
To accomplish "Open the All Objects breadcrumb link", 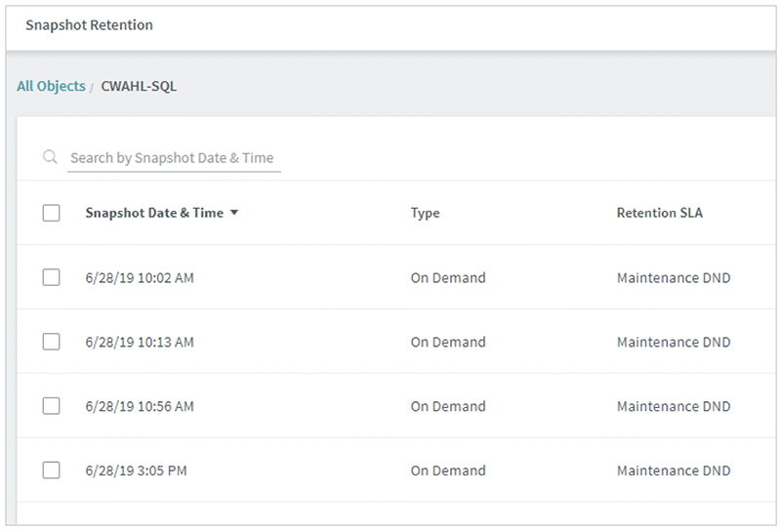I will pos(52,86).
